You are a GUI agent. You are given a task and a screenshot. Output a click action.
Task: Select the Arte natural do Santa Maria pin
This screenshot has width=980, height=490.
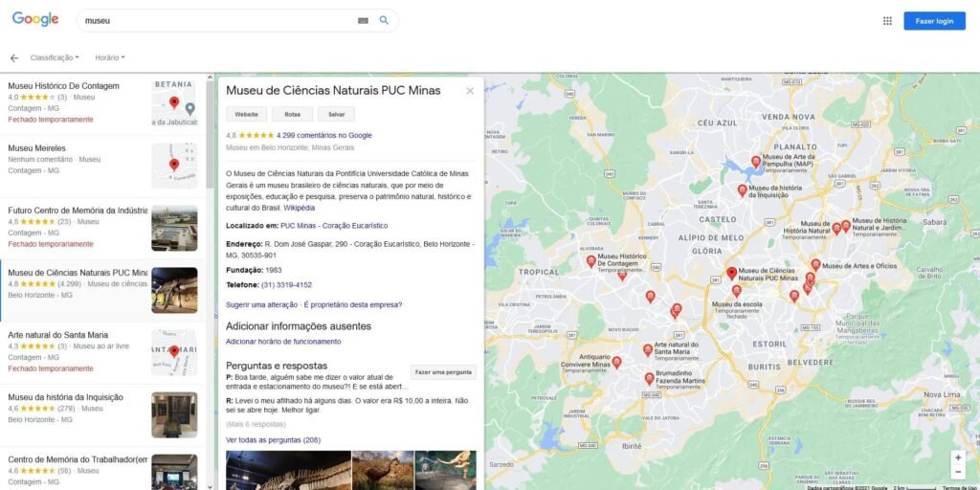pos(648,349)
